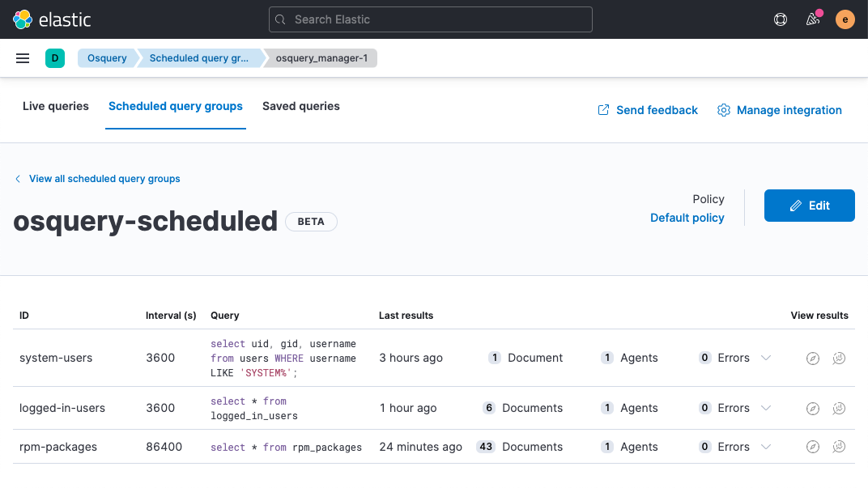Click the osquery_manager-1 breadcrumb

[321, 58]
